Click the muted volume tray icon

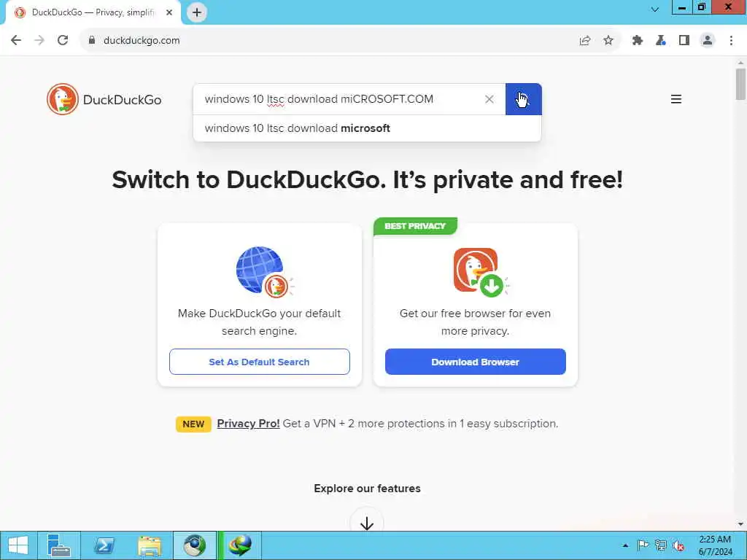pos(678,545)
